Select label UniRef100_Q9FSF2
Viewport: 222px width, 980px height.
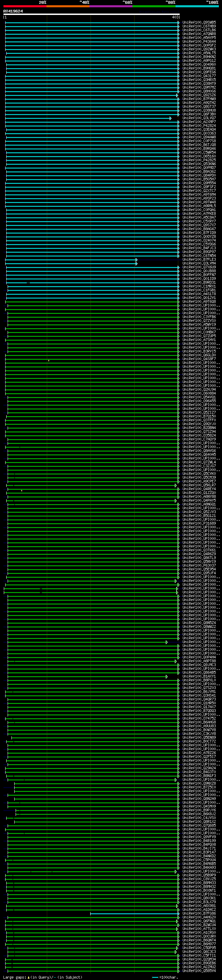(199, 187)
